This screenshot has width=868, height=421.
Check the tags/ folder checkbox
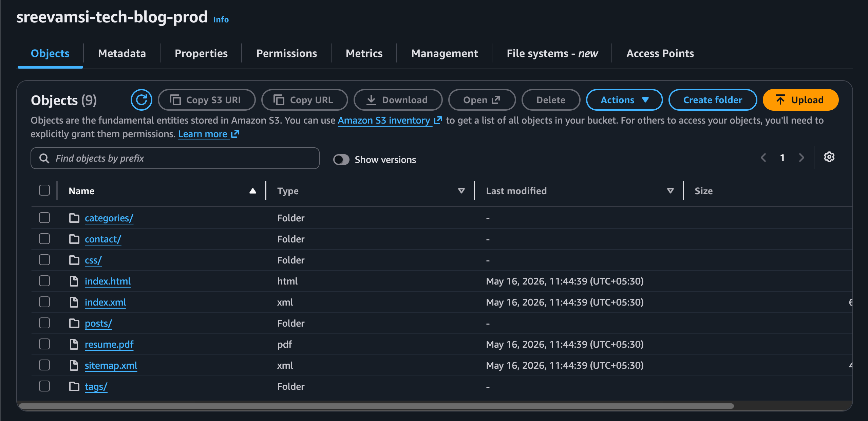pyautogui.click(x=44, y=386)
